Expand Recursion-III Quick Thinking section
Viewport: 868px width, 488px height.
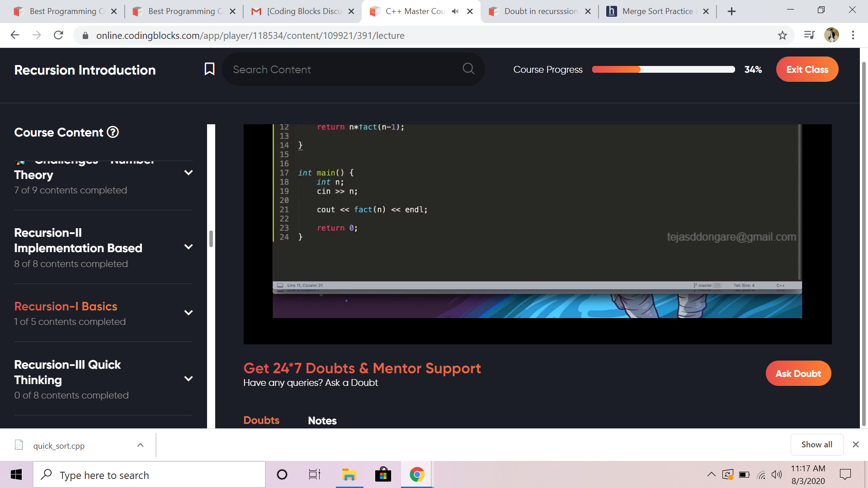pyautogui.click(x=189, y=379)
